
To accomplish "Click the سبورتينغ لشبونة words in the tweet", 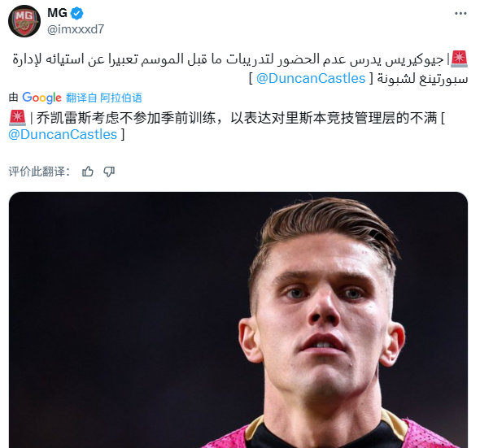I will [422, 79].
